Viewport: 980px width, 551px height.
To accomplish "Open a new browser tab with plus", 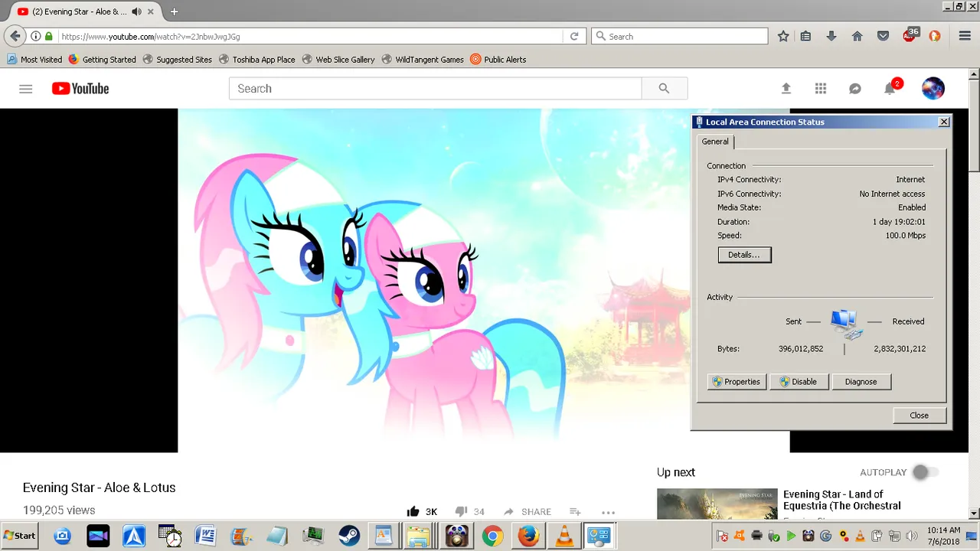I will 174,11.
